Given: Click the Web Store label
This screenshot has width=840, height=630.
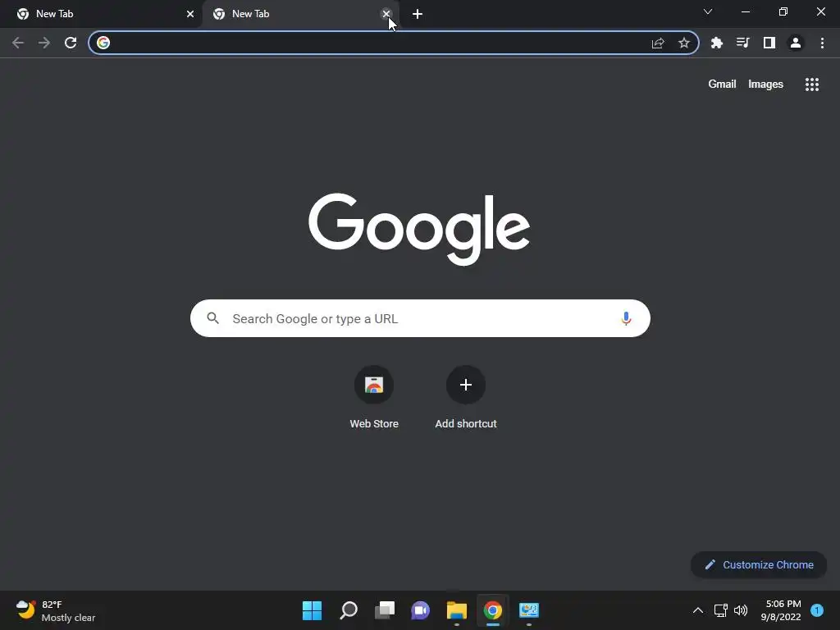Looking at the screenshot, I should (x=374, y=424).
